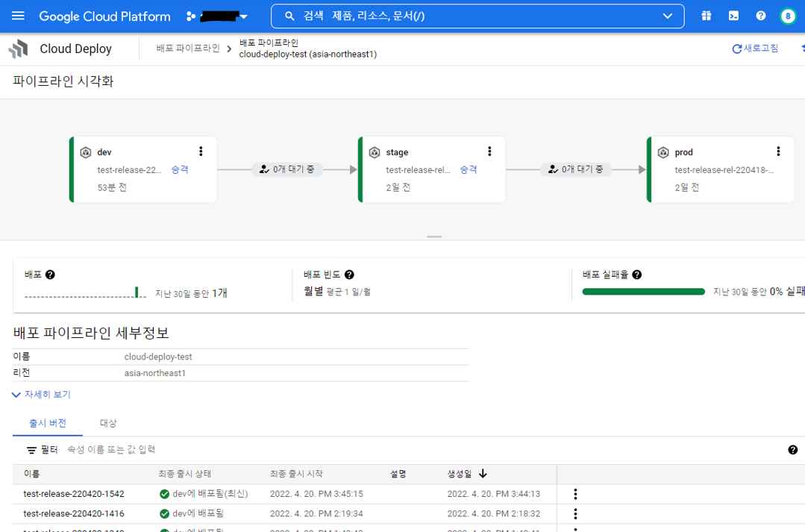This screenshot has width=805, height=532.
Task: Open actions menu for test-release-220420-1416 row
Action: pos(575,513)
